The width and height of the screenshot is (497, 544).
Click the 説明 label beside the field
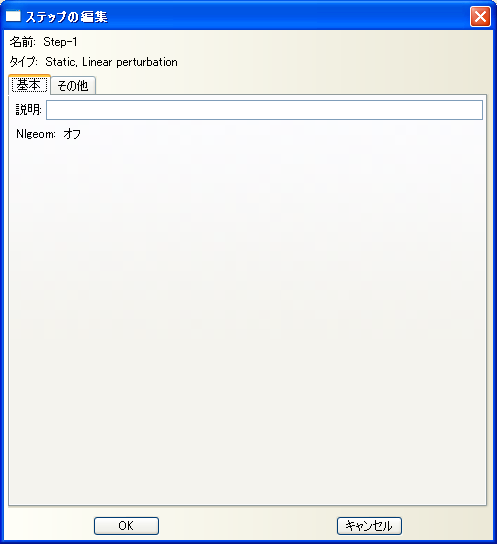pyautogui.click(x=28, y=110)
